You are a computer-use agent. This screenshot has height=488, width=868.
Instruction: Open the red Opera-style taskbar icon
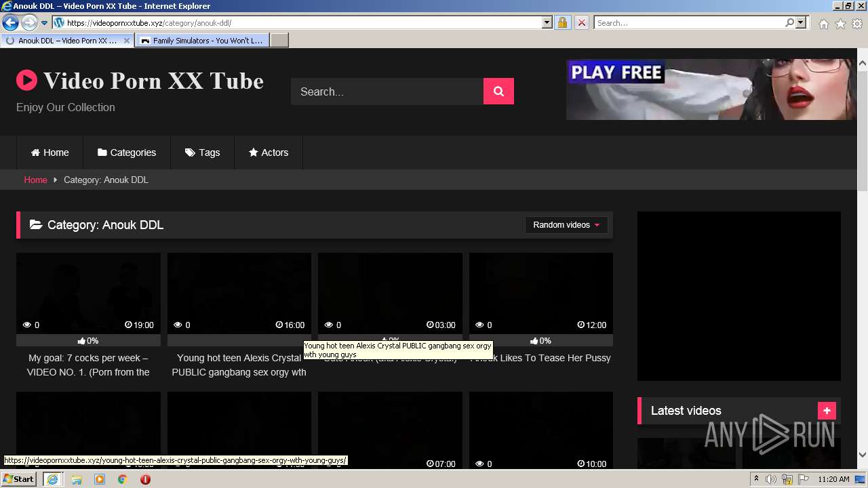click(x=145, y=479)
